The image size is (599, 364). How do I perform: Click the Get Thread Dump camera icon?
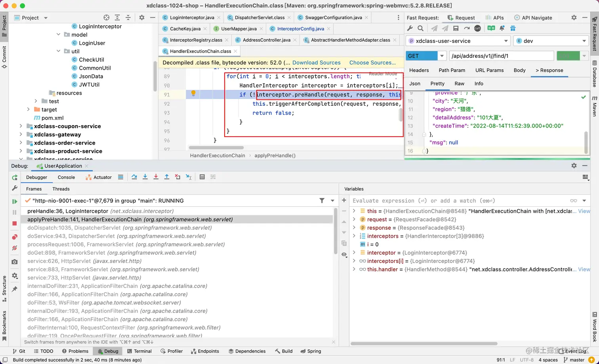(x=15, y=262)
